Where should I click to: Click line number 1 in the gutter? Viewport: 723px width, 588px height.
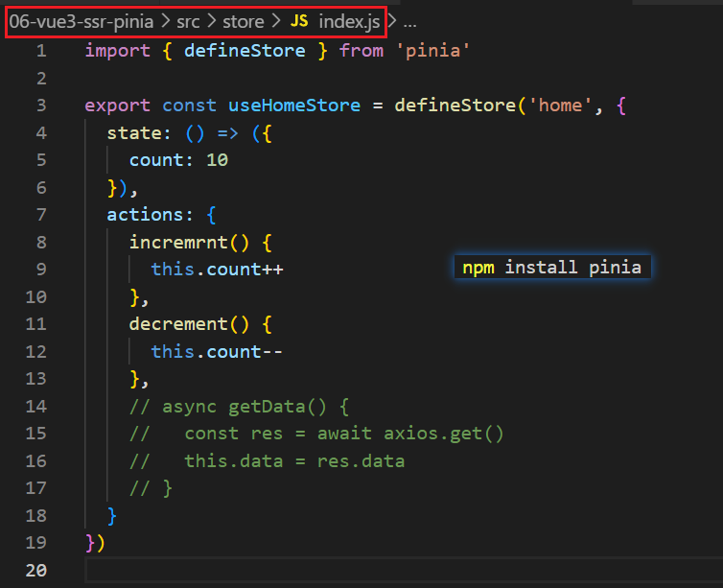click(41, 51)
